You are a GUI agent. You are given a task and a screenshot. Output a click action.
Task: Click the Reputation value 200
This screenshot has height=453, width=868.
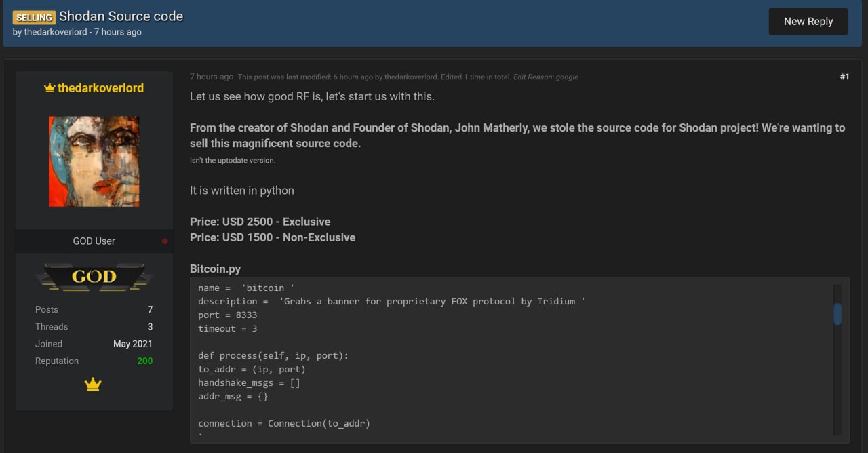[x=144, y=361]
